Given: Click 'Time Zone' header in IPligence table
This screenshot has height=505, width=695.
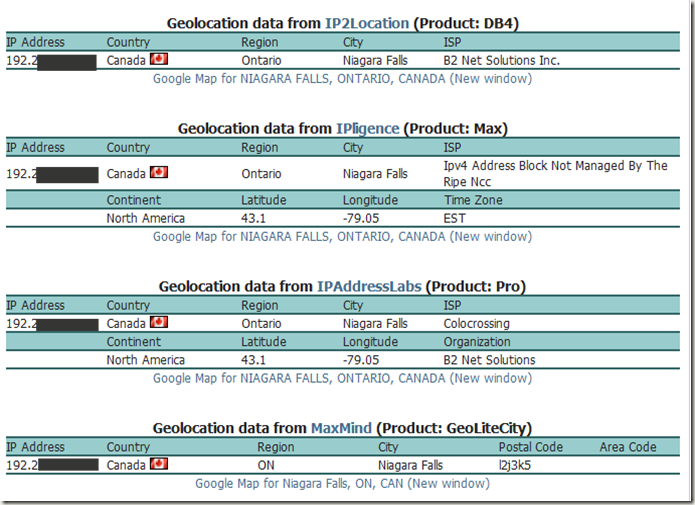Looking at the screenshot, I should 473,200.
